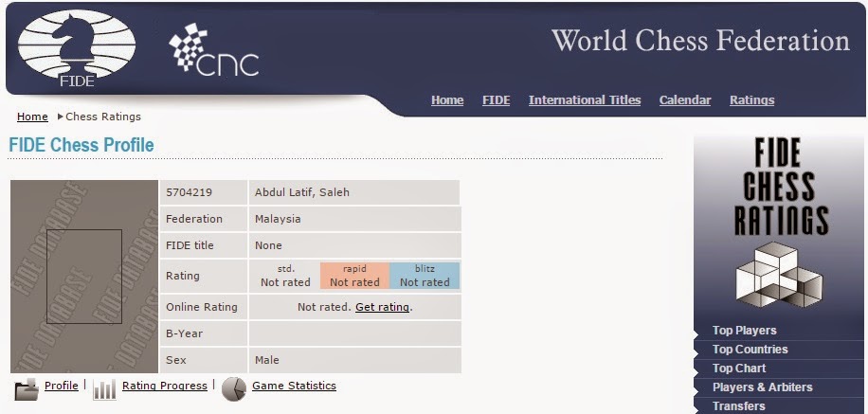Click the Federation label cell
The height and width of the screenshot is (414, 868).
pyautogui.click(x=203, y=219)
